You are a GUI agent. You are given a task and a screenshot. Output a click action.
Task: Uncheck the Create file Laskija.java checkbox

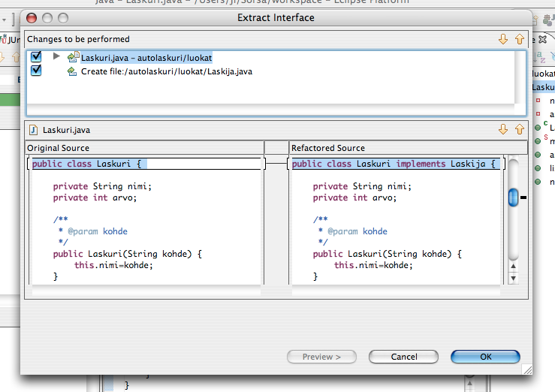(x=36, y=71)
